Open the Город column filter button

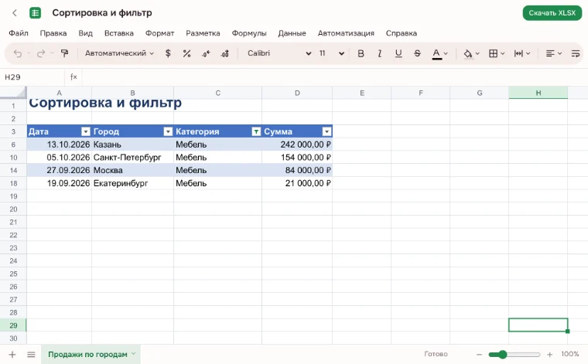168,131
